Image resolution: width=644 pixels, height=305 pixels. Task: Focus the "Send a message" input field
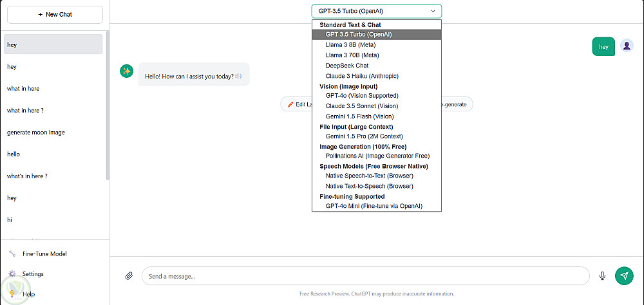365,276
